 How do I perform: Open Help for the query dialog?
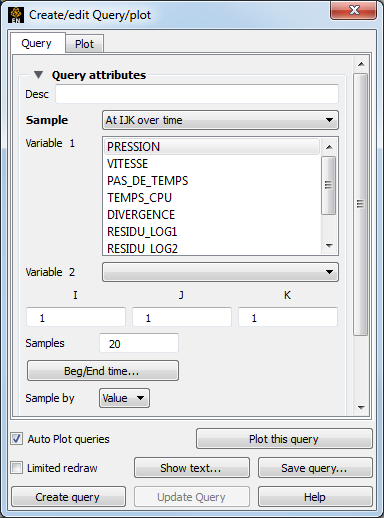click(x=315, y=497)
